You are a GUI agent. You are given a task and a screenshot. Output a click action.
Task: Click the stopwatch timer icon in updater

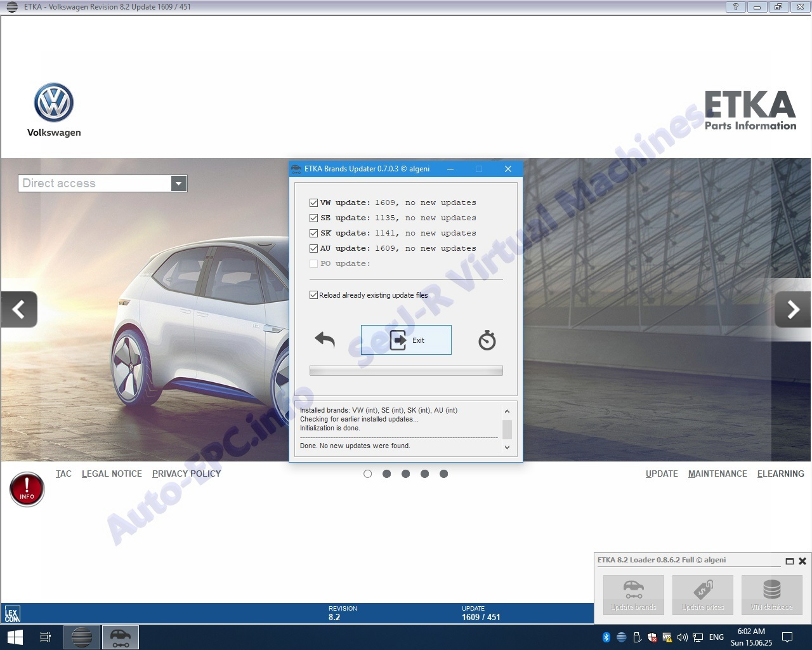click(487, 340)
